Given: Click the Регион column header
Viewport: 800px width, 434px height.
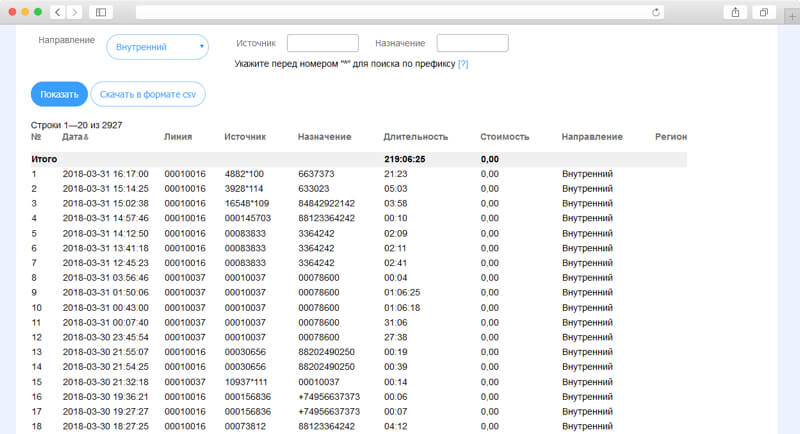Looking at the screenshot, I should [x=671, y=137].
